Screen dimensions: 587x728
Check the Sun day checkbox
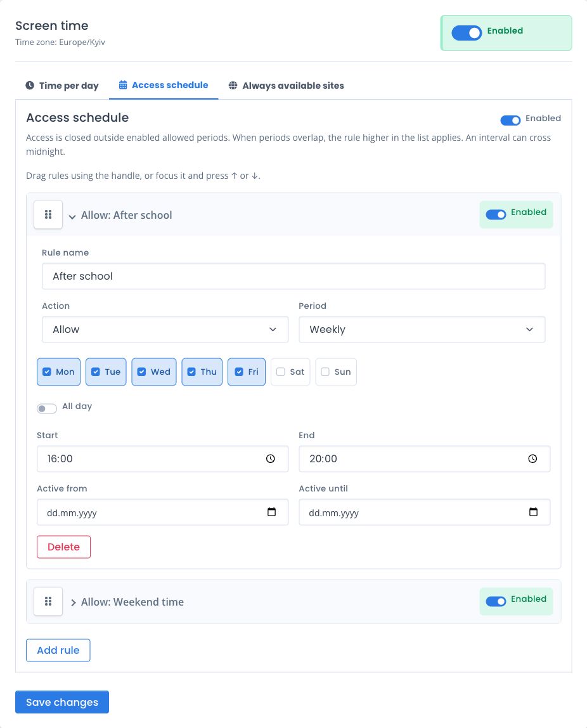(x=325, y=372)
